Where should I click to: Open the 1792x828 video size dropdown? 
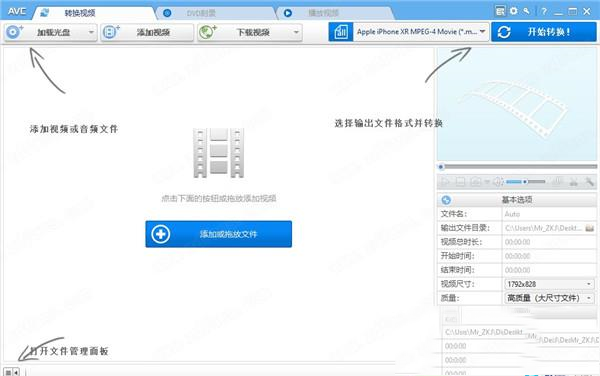[549, 284]
